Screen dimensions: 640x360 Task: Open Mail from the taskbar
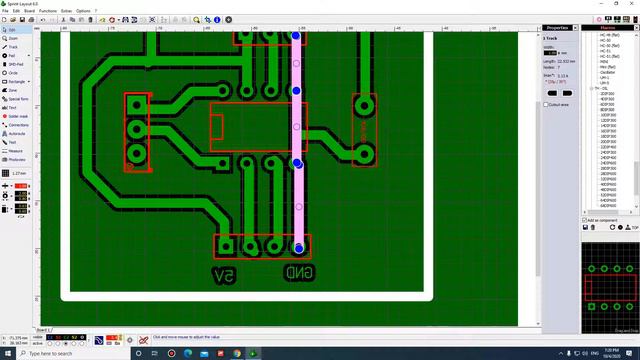point(204,353)
